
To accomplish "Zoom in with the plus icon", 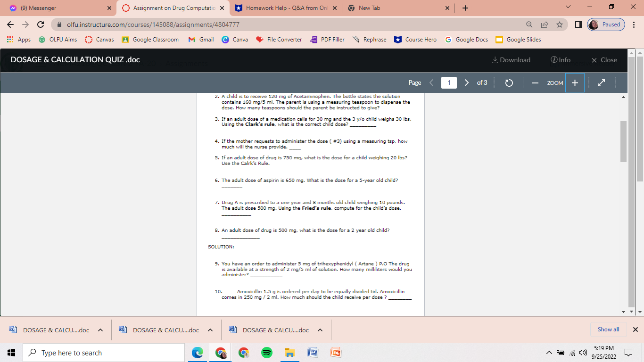I will pyautogui.click(x=575, y=82).
